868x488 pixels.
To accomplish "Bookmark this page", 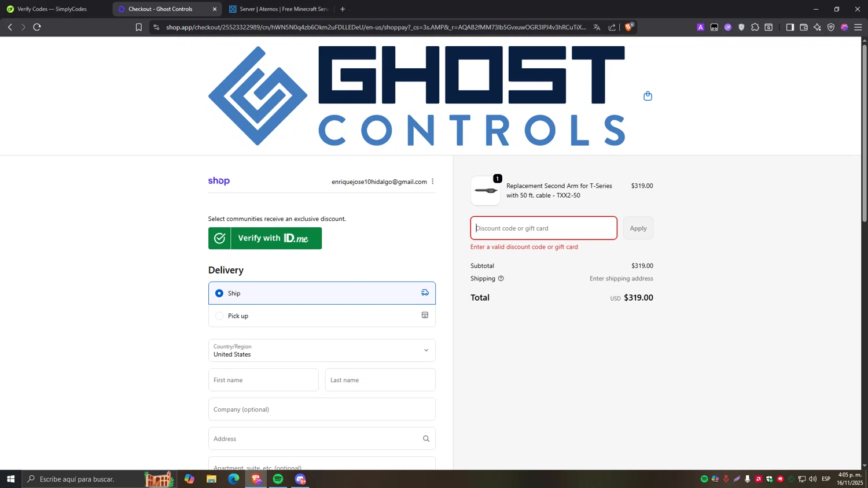I will tap(138, 27).
